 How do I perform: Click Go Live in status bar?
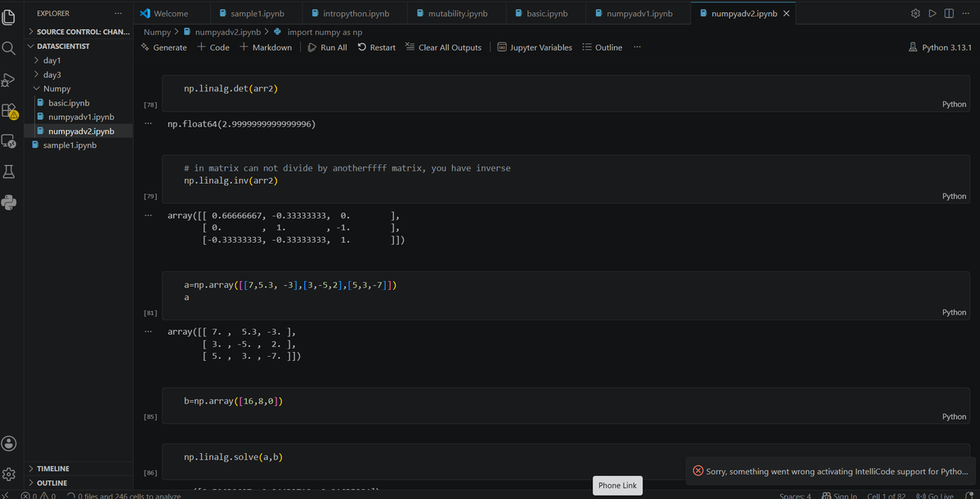tap(935, 496)
